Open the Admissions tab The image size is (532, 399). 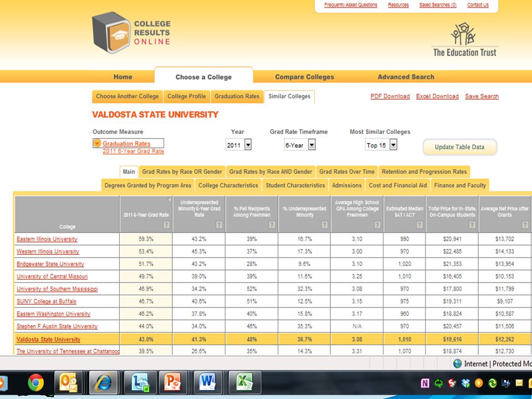(x=347, y=185)
